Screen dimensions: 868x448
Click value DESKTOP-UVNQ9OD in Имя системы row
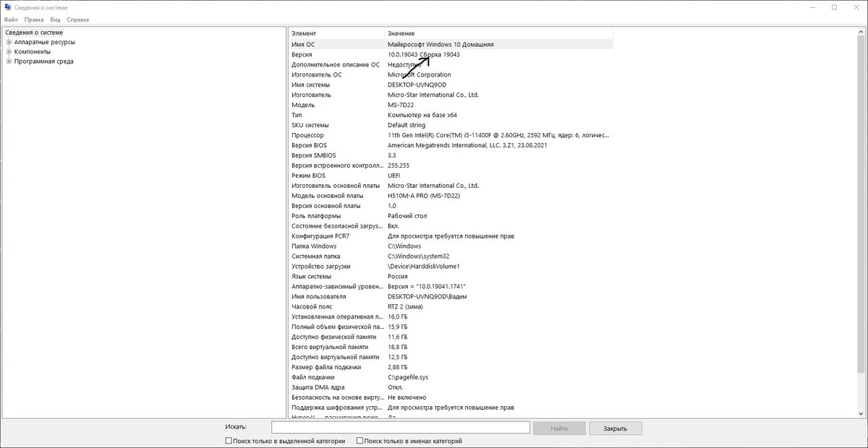417,85
